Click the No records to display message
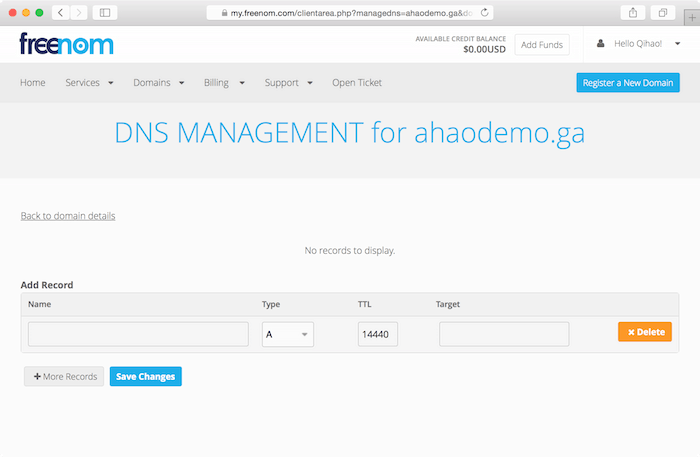The width and height of the screenshot is (700, 457). (x=350, y=250)
